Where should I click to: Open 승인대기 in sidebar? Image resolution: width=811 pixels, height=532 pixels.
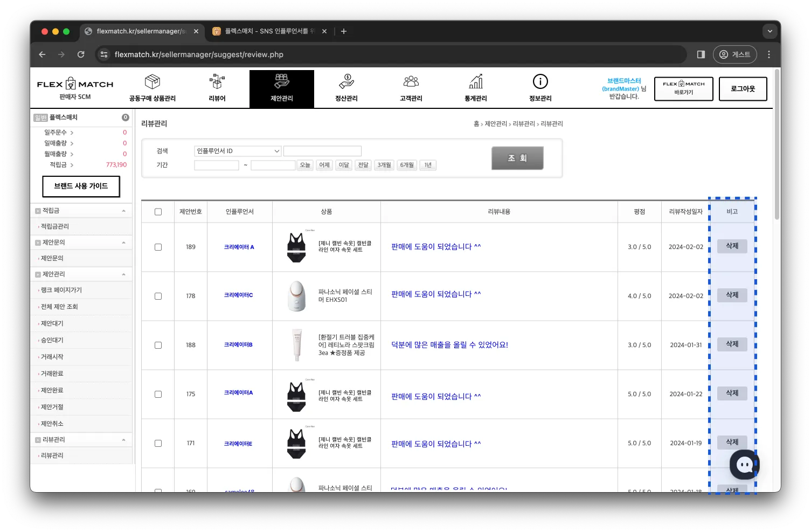point(52,340)
